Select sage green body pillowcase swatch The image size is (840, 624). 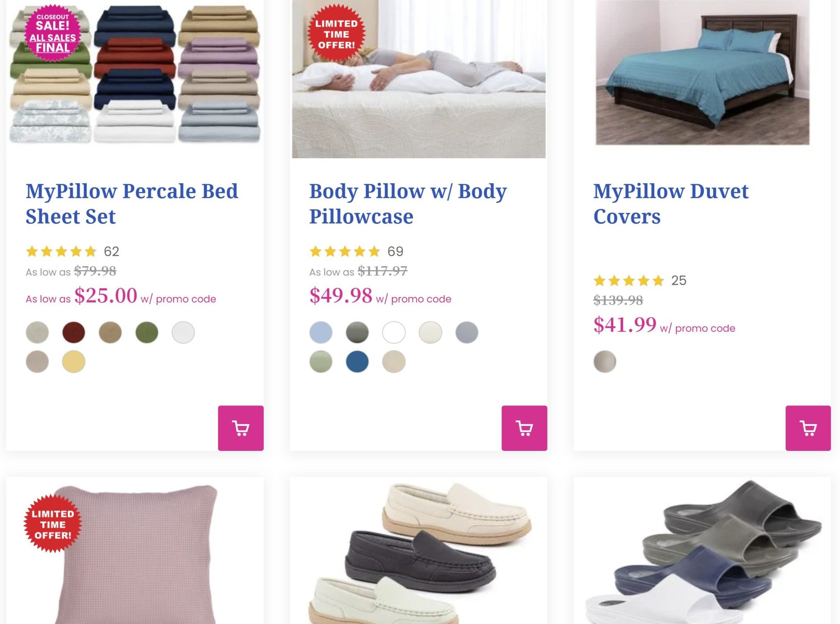(x=321, y=362)
